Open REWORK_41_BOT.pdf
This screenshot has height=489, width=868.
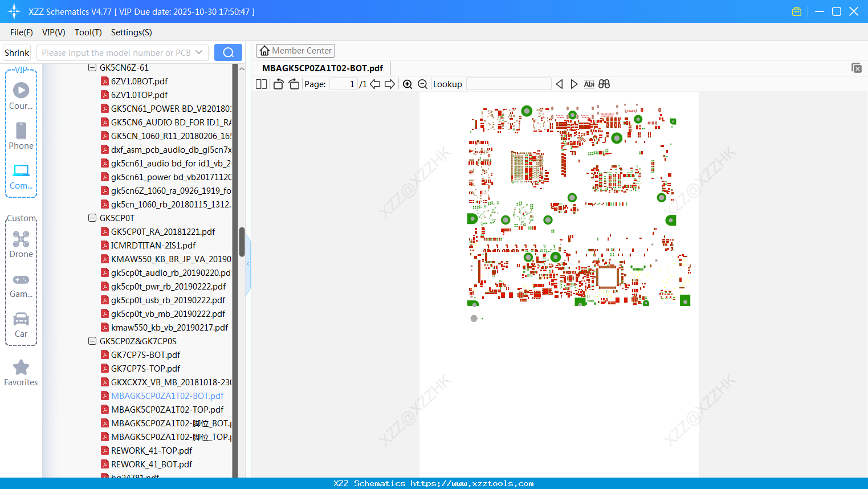click(x=152, y=464)
